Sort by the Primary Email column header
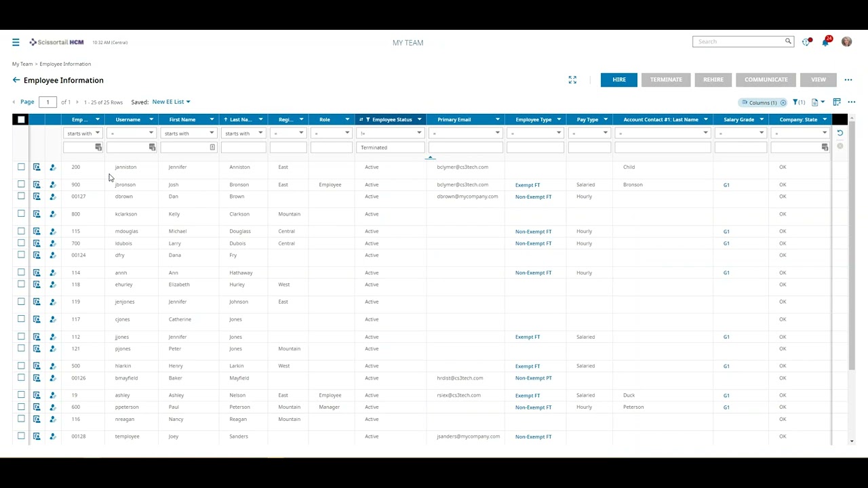 click(454, 119)
